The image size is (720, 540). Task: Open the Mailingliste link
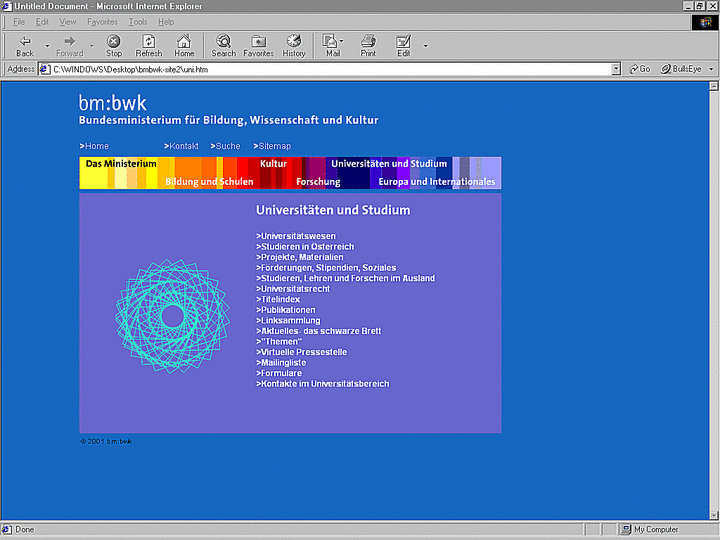pos(281,363)
